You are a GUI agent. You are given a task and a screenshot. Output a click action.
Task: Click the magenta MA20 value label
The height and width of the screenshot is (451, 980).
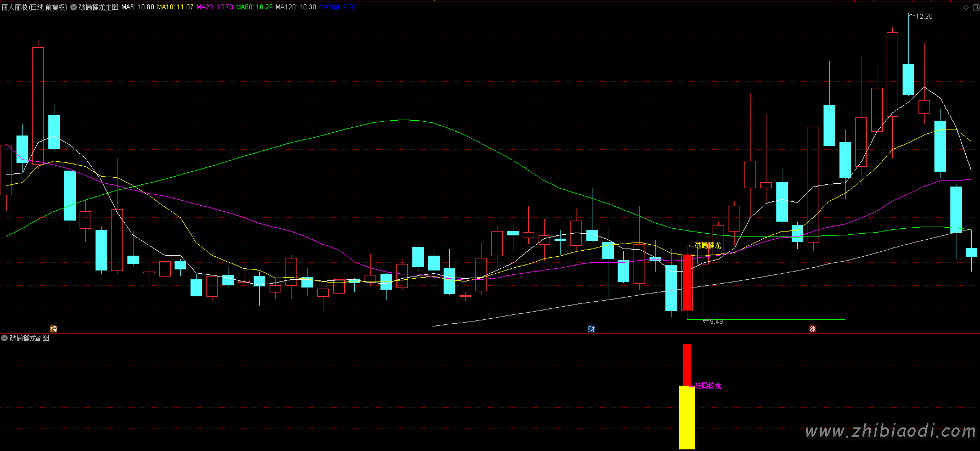coord(215,7)
